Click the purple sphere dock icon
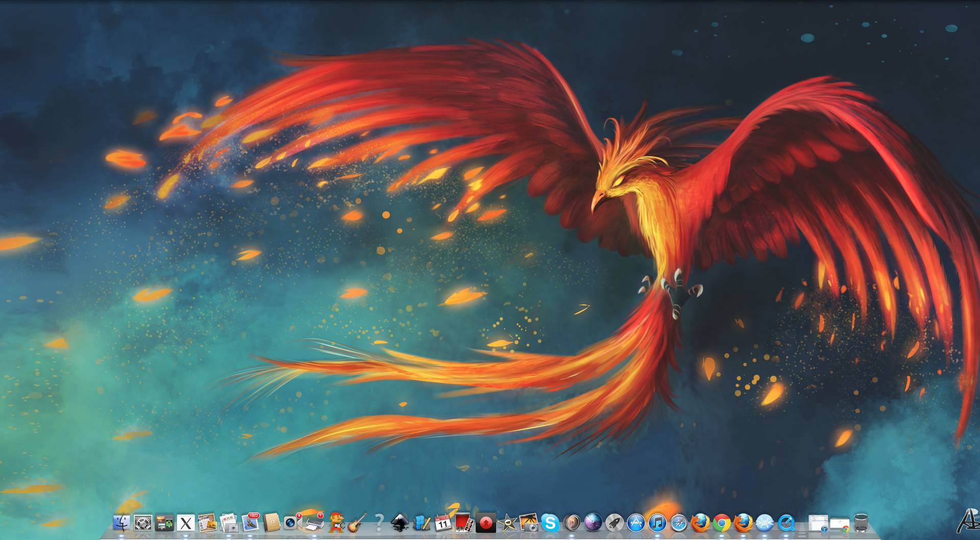Screen dimensions: 980x540 pyautogui.click(x=593, y=523)
